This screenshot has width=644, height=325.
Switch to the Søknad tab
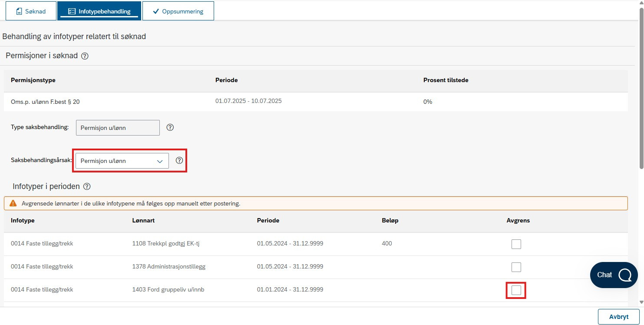(31, 11)
